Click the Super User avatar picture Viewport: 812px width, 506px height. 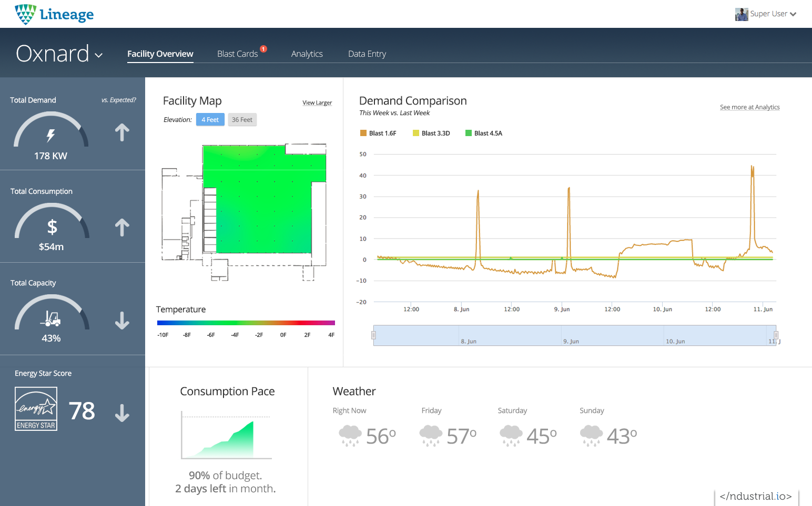pos(741,14)
